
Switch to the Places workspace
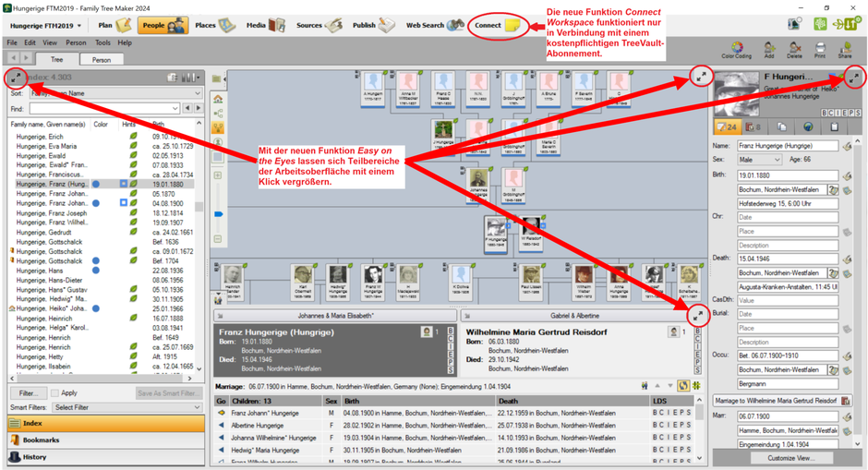coord(215,26)
